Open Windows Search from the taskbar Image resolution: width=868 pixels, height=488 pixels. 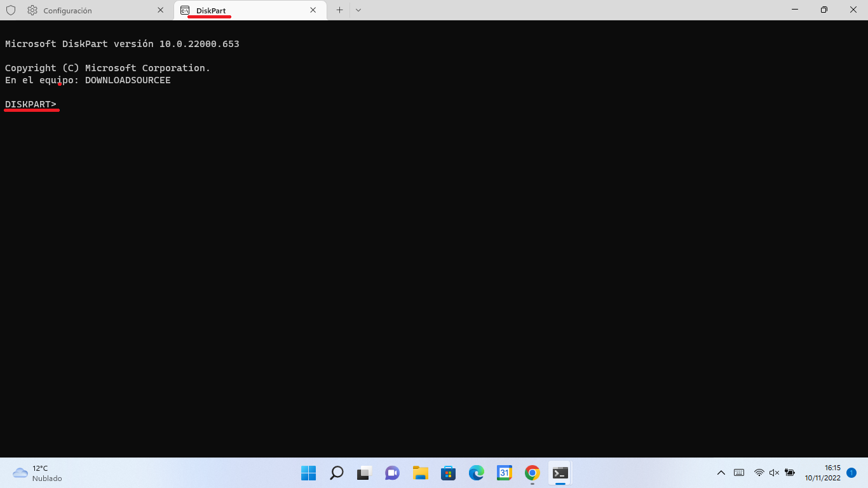pos(337,473)
